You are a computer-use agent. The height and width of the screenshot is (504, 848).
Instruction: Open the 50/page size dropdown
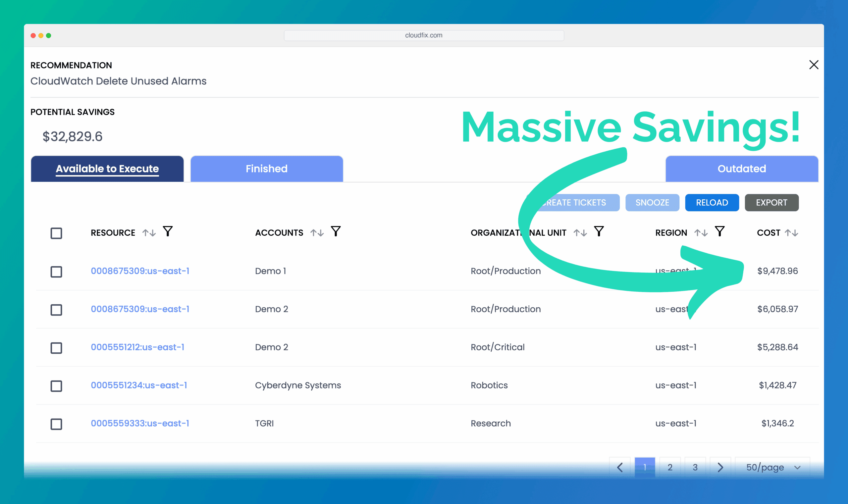tap(772, 467)
